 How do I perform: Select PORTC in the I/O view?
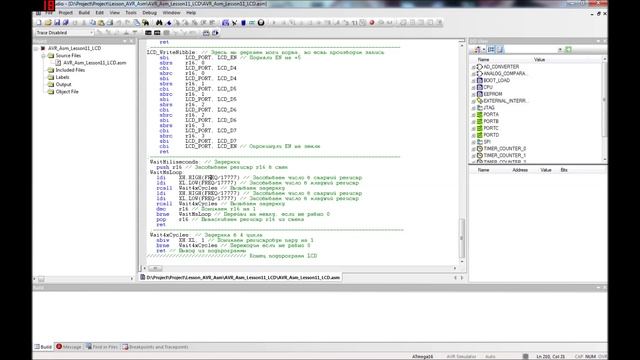[491, 128]
